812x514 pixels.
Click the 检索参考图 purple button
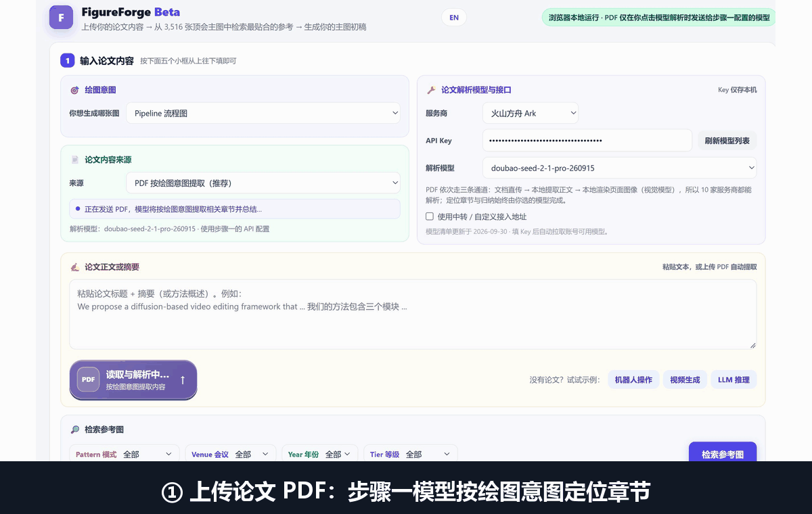coord(723,453)
